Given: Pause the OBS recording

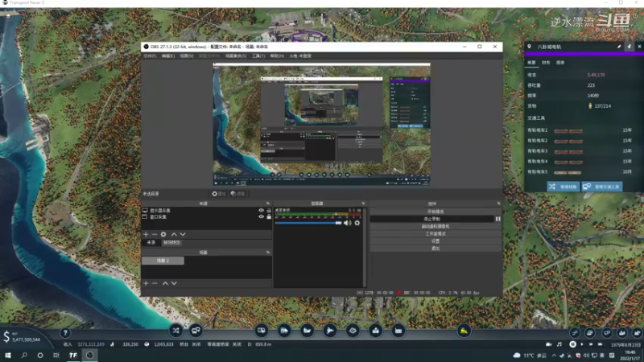Looking at the screenshot, I should (x=497, y=219).
